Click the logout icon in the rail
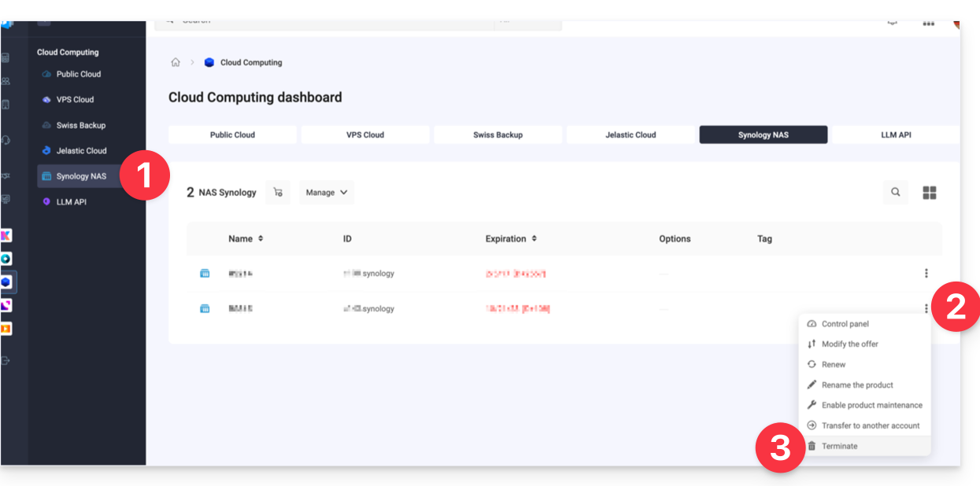 pyautogui.click(x=6, y=361)
